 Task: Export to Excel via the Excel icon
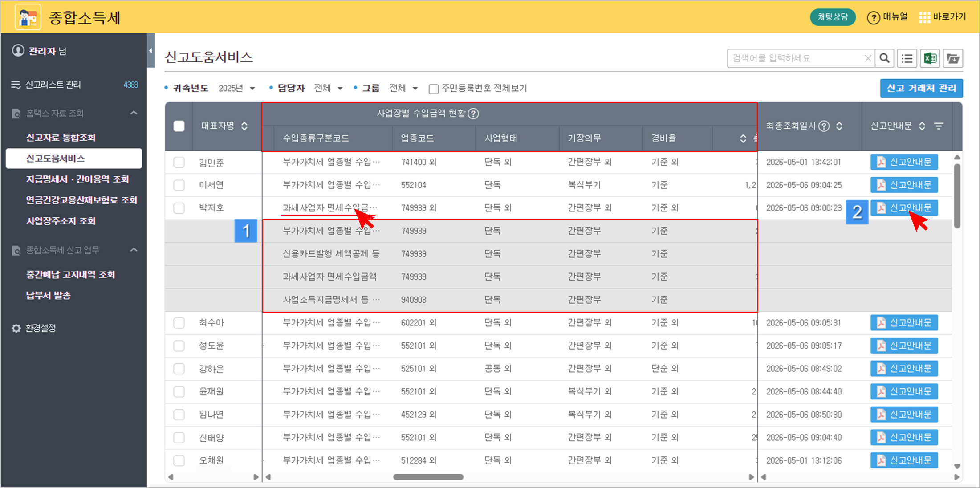coord(930,58)
